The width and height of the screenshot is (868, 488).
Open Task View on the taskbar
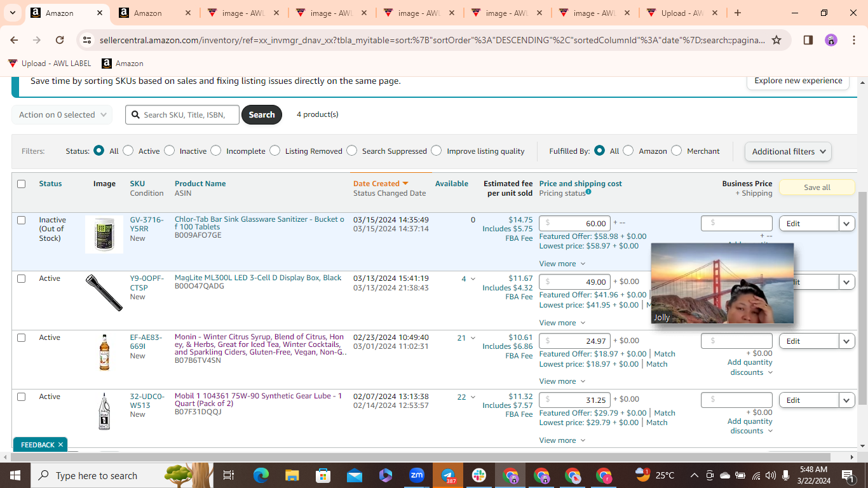[229, 475]
